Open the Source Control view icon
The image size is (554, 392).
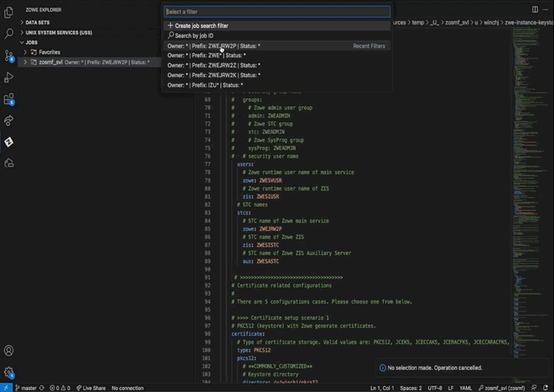coord(9,56)
